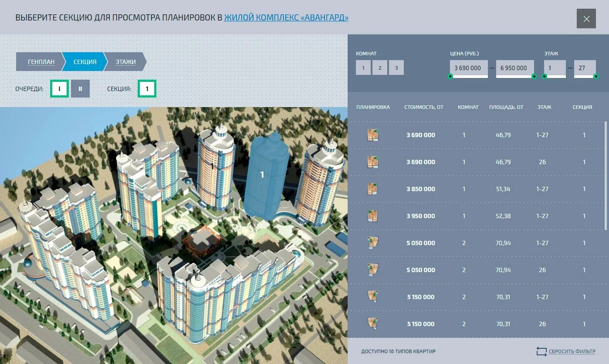Select the highlighted blue tower marked "1"

coord(262,174)
